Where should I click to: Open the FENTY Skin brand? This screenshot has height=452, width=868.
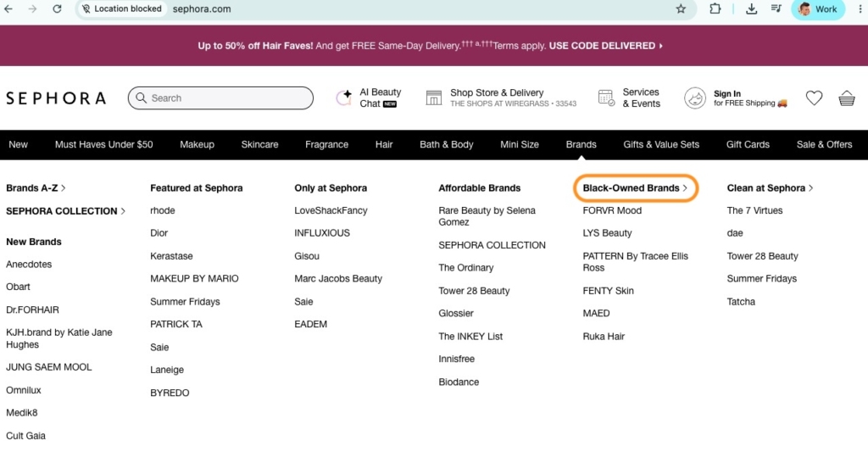tap(609, 291)
